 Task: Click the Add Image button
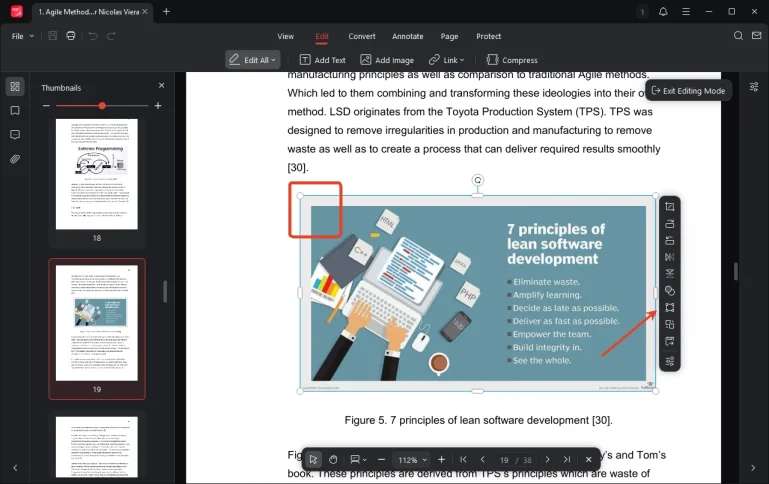pos(387,60)
